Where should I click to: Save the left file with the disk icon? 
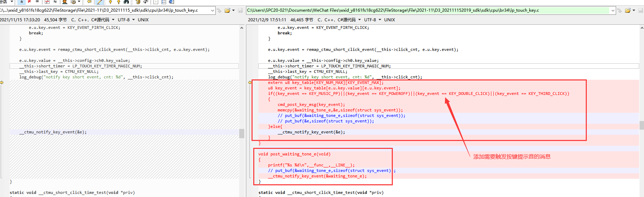(x=240, y=10)
